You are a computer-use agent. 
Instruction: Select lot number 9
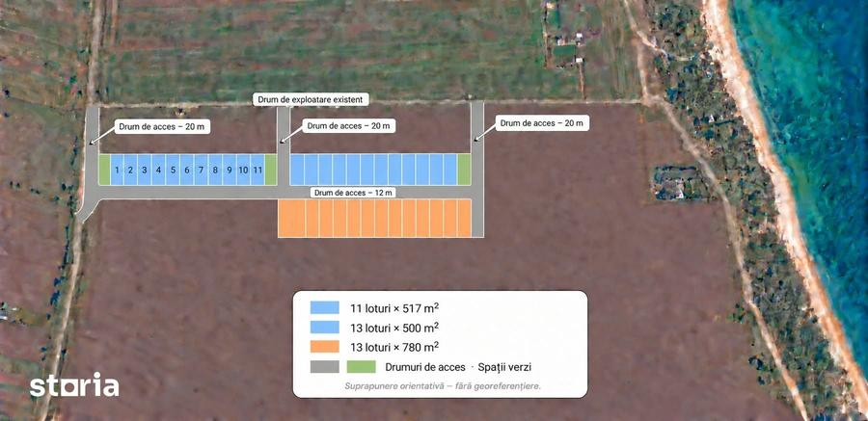[230, 170]
